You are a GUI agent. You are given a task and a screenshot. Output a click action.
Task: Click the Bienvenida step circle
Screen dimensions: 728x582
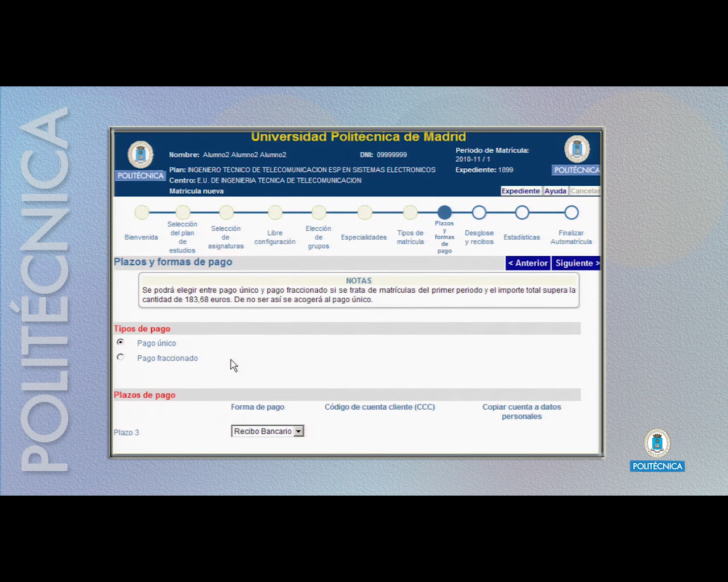coord(142,213)
